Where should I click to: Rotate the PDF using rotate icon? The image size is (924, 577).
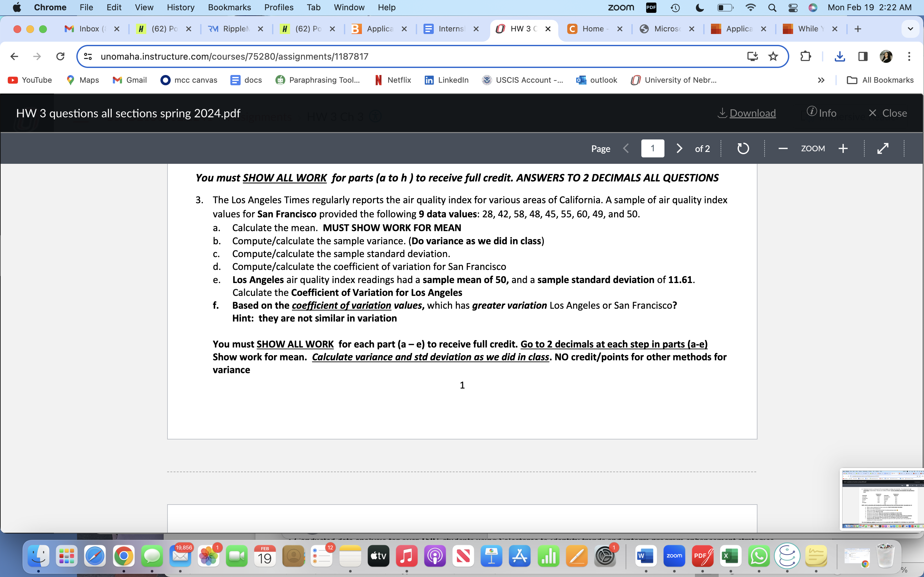coord(743,148)
